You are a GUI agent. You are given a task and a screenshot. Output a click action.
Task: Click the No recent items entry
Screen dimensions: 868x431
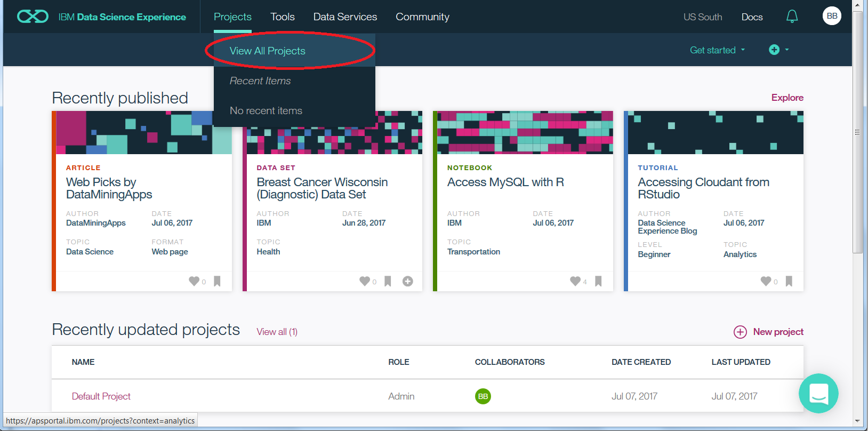(266, 111)
